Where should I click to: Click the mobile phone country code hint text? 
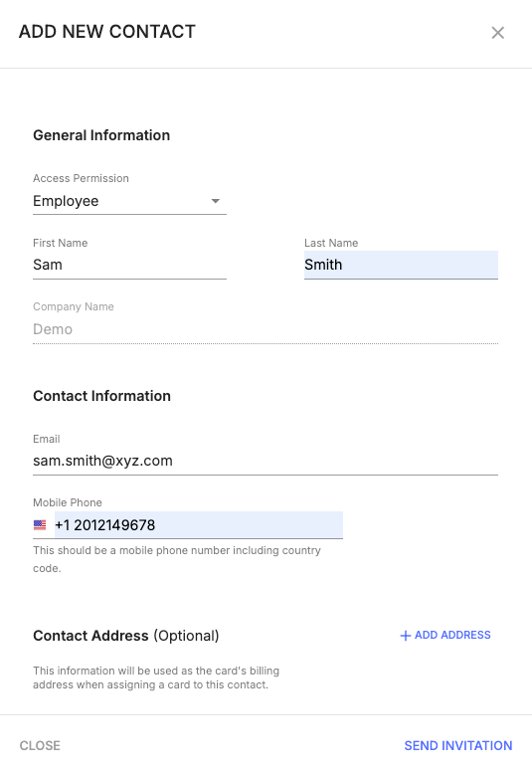tap(177, 559)
